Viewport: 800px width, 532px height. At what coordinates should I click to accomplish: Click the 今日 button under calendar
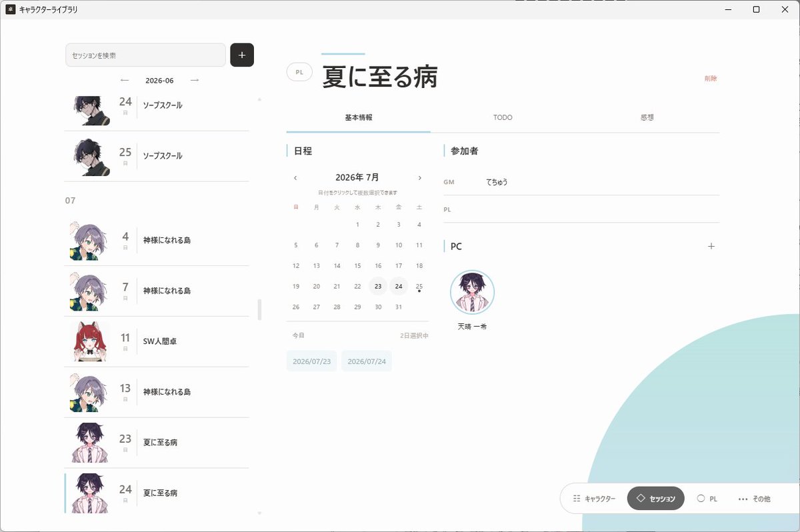299,335
